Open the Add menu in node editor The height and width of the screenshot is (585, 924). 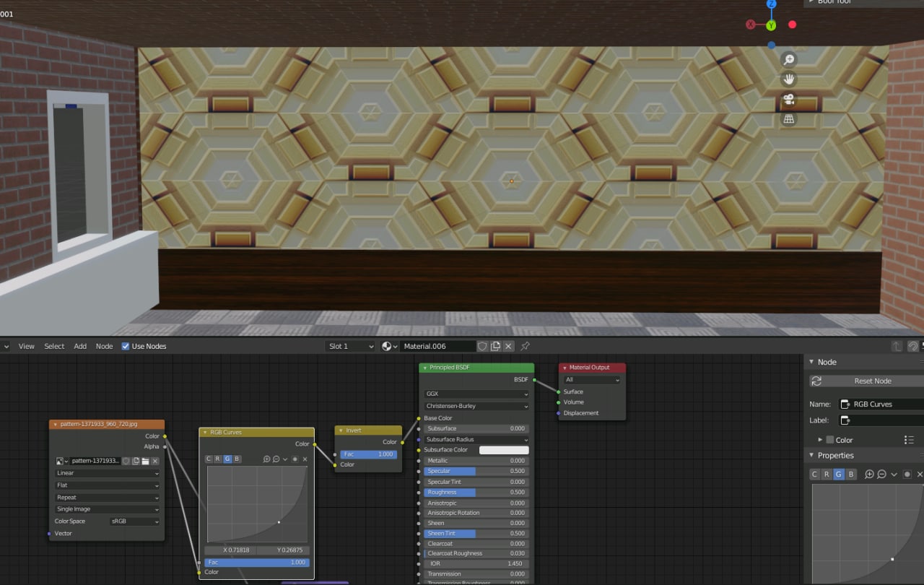80,346
